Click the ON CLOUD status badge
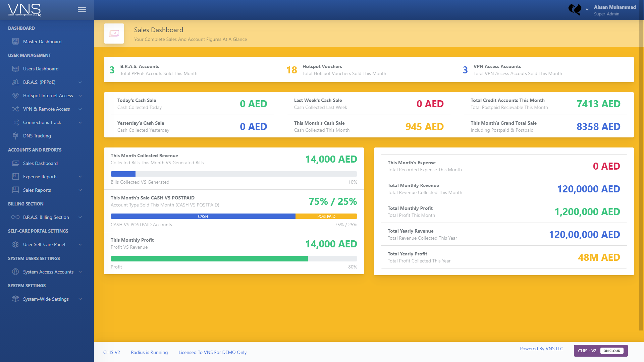The width and height of the screenshot is (644, 362). point(613,351)
